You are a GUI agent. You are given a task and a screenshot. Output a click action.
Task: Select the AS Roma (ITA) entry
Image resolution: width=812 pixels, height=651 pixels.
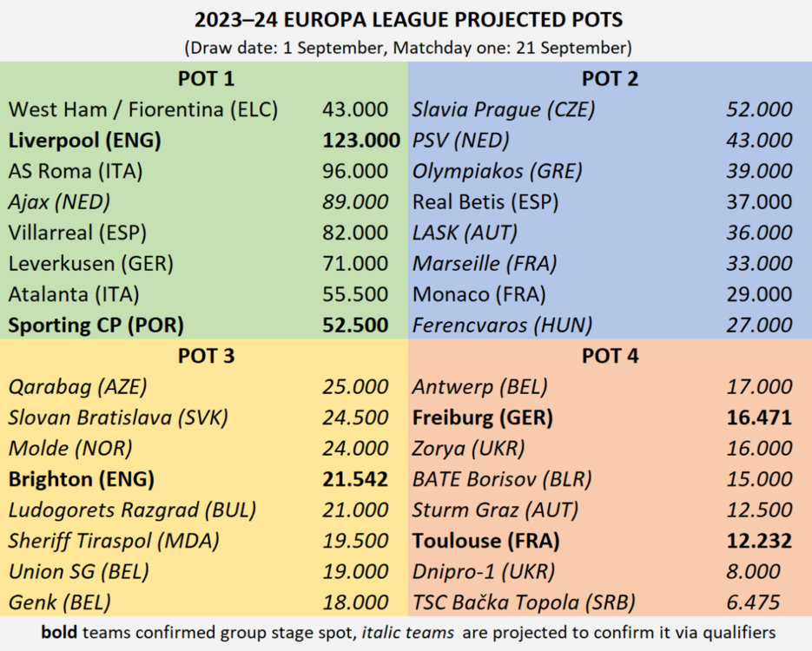click(x=76, y=171)
